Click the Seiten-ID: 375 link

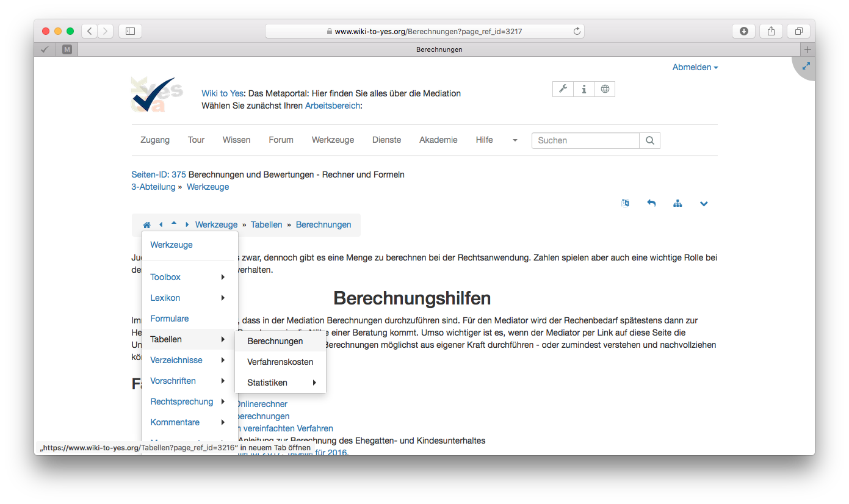[x=159, y=175]
